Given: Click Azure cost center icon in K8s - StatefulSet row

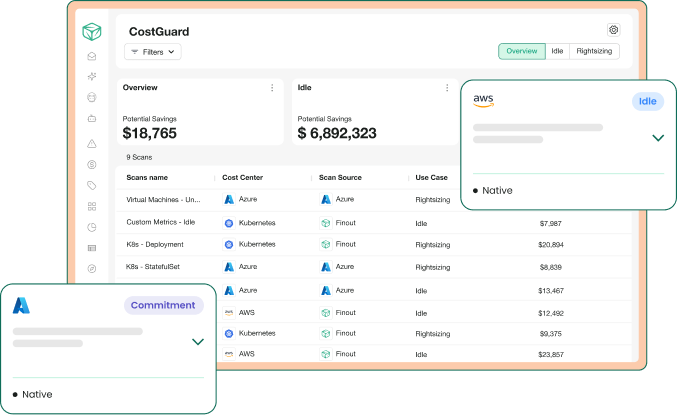Looking at the screenshot, I should 229,267.
